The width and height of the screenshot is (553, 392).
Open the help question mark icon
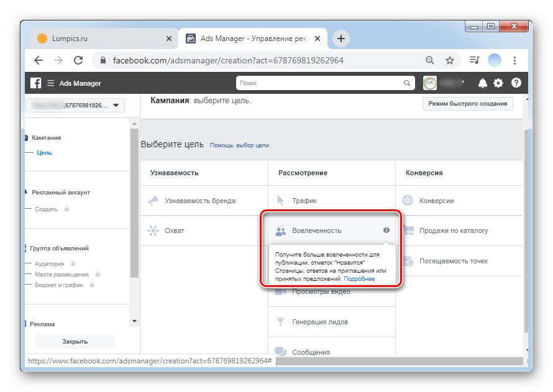(516, 83)
